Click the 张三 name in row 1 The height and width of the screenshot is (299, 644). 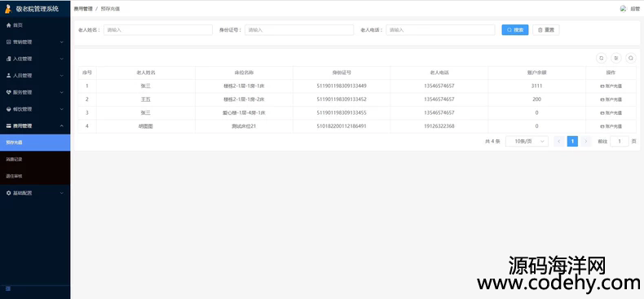pos(146,86)
